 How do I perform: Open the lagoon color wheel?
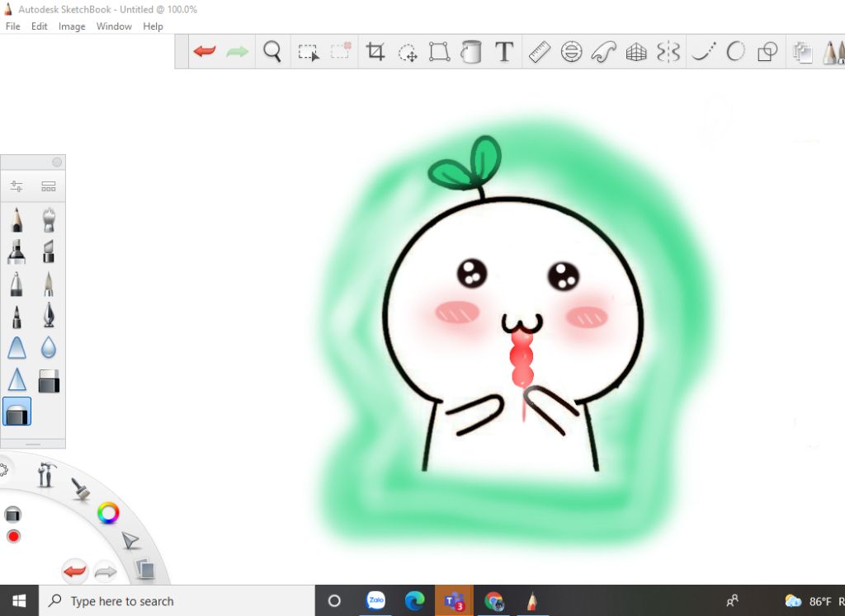(x=108, y=513)
